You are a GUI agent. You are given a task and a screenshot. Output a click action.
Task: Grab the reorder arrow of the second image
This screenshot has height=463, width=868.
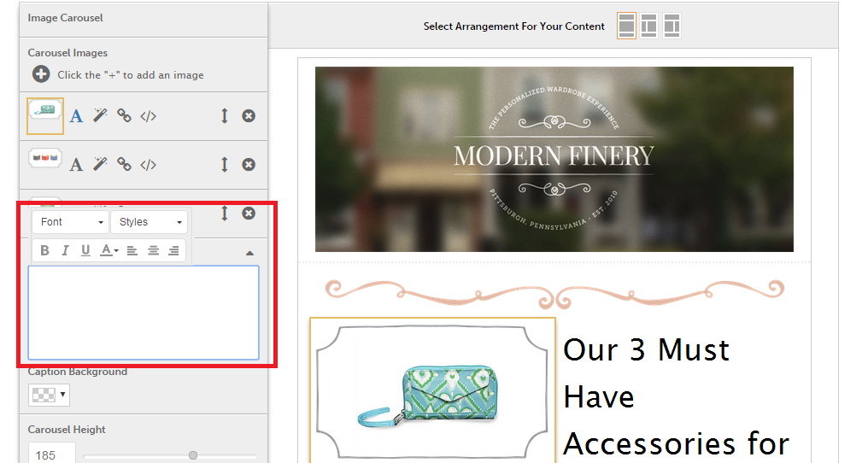pyautogui.click(x=224, y=165)
